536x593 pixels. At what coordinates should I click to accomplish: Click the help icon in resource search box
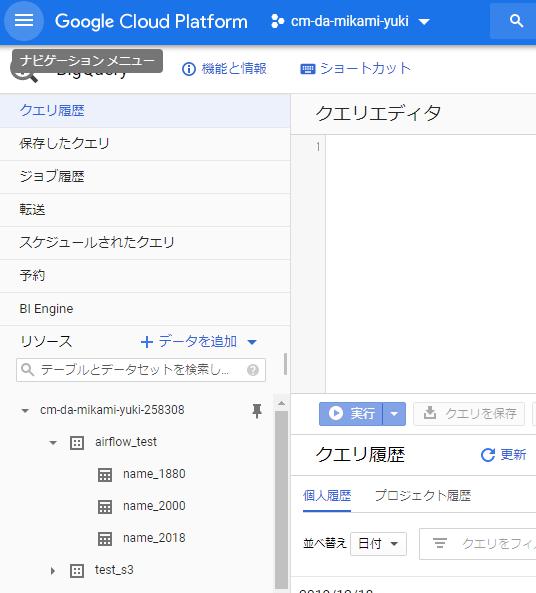[253, 370]
